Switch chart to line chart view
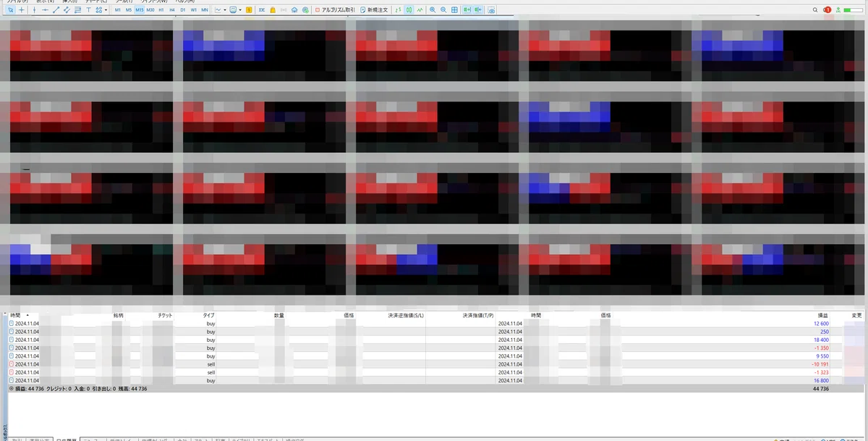868x441 pixels. (420, 10)
